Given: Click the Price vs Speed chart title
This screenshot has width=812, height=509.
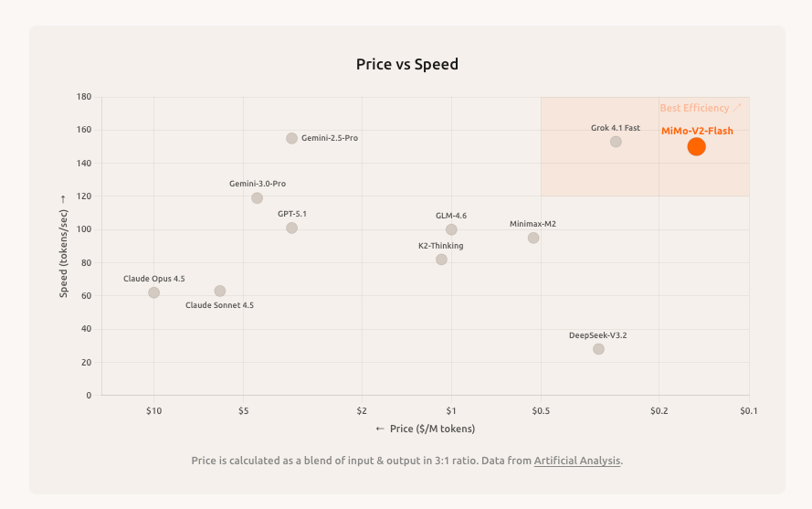Looking at the screenshot, I should tap(406, 65).
